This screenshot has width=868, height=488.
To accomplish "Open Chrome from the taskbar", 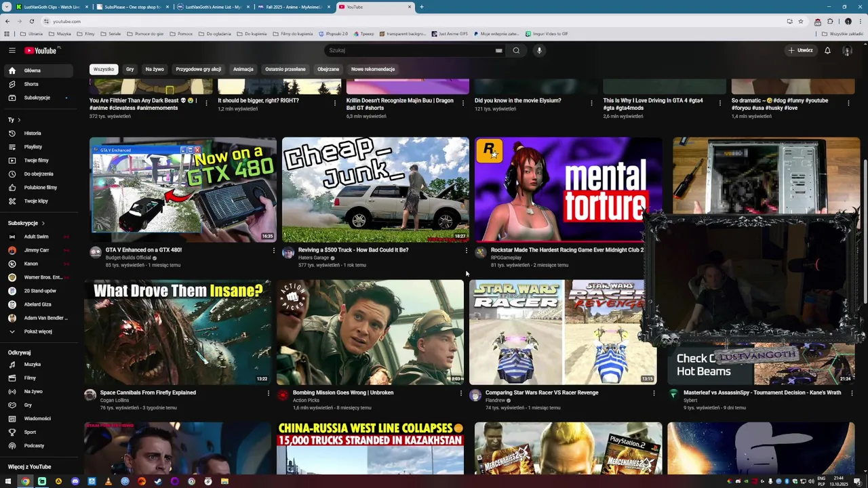I will pos(25,481).
